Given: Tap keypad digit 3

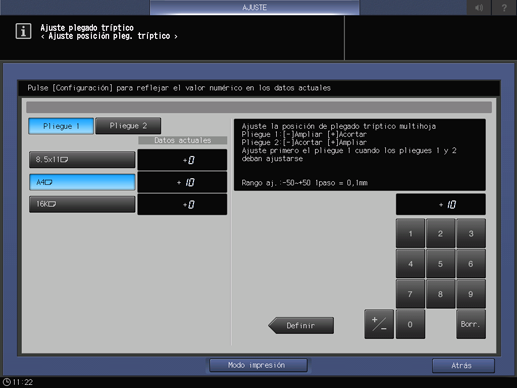Looking at the screenshot, I should tap(471, 233).
